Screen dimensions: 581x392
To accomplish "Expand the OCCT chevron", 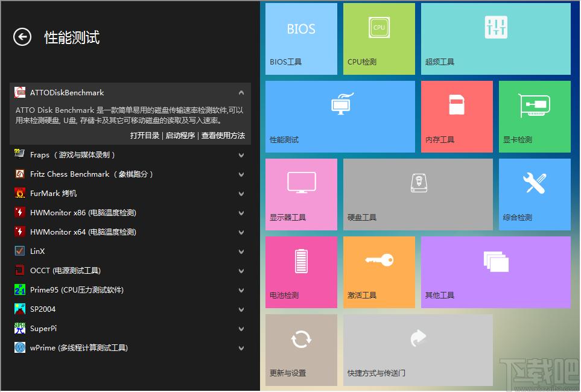I will [241, 271].
